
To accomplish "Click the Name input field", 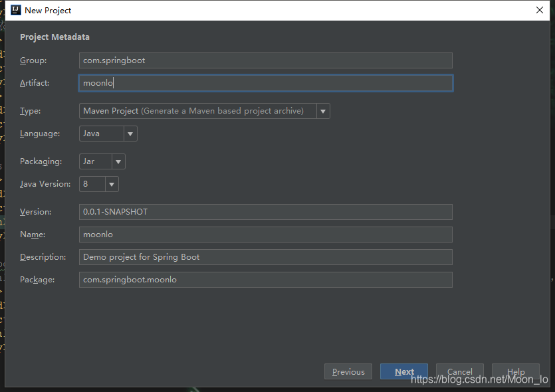I will [266, 235].
